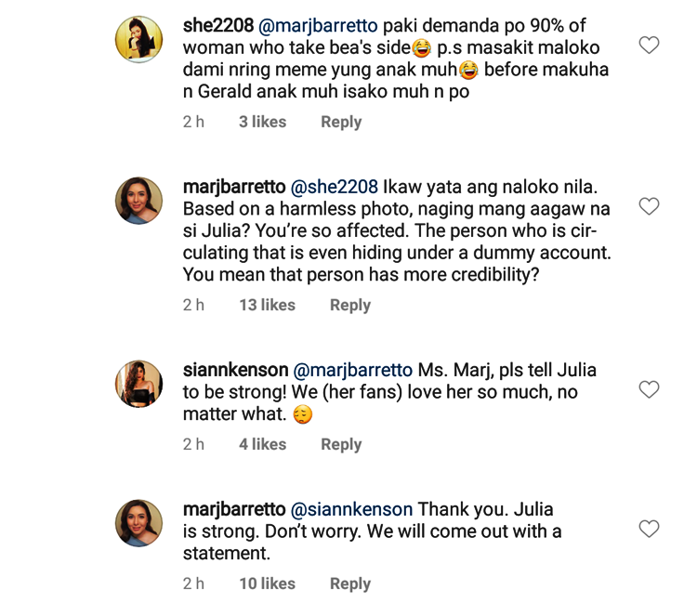The width and height of the screenshot is (697, 616).
Task: View the 10 likes on marjbarretto's reply
Action: pos(267,583)
